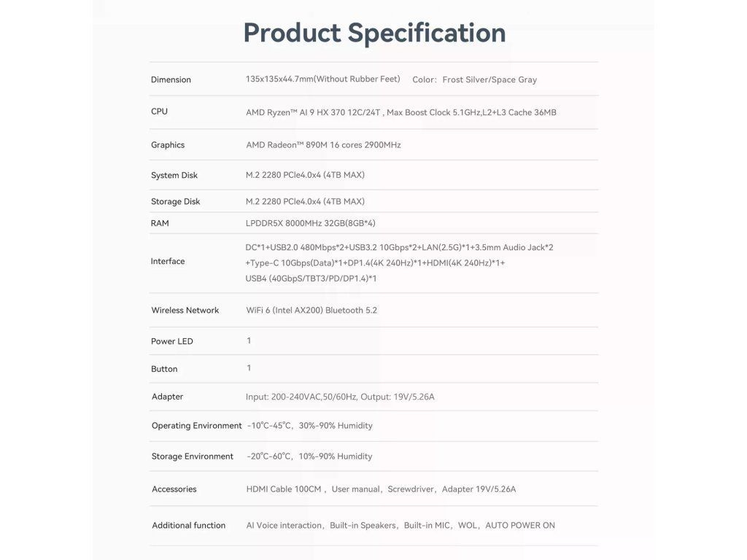This screenshot has width=747, height=560.
Task: Click the Interface row label
Action: 168,261
